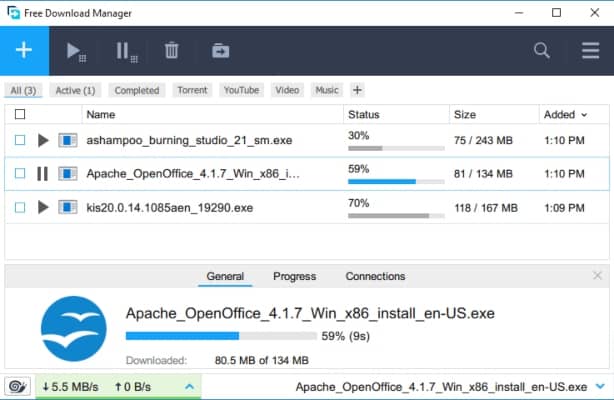614x400 pixels.
Task: Click the 30% progress bar of ashampoo
Action: click(x=396, y=148)
